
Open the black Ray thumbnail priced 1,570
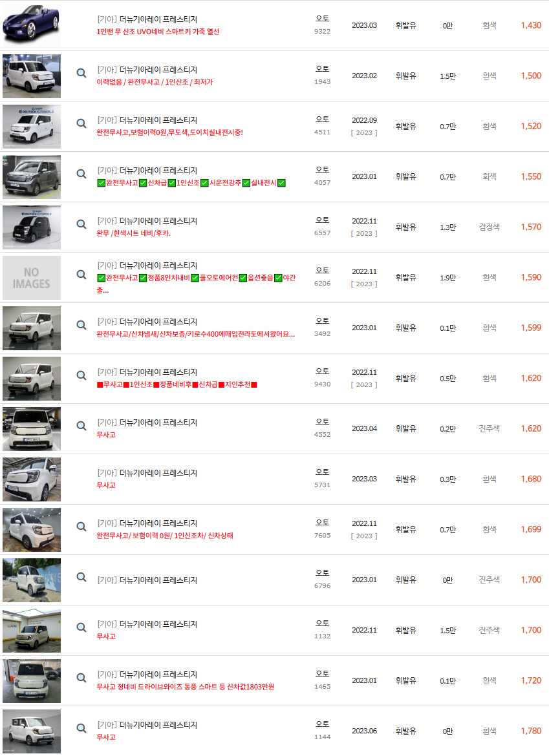tap(32, 227)
